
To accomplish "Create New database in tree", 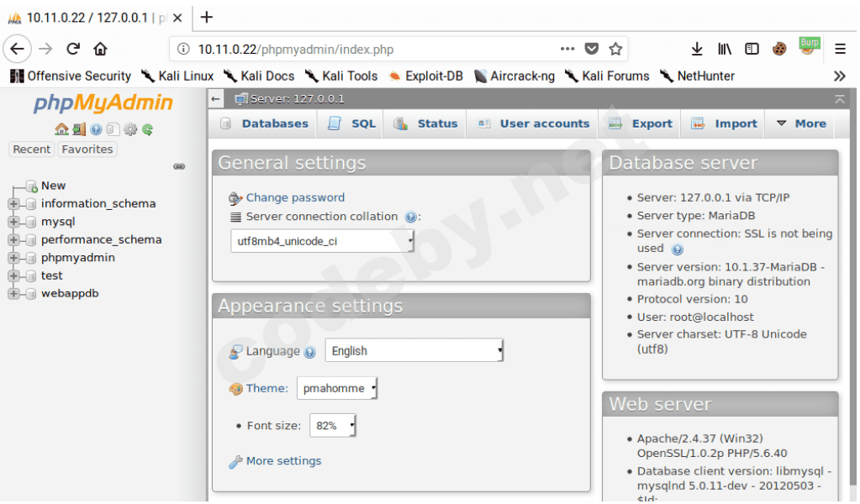I will (x=53, y=186).
